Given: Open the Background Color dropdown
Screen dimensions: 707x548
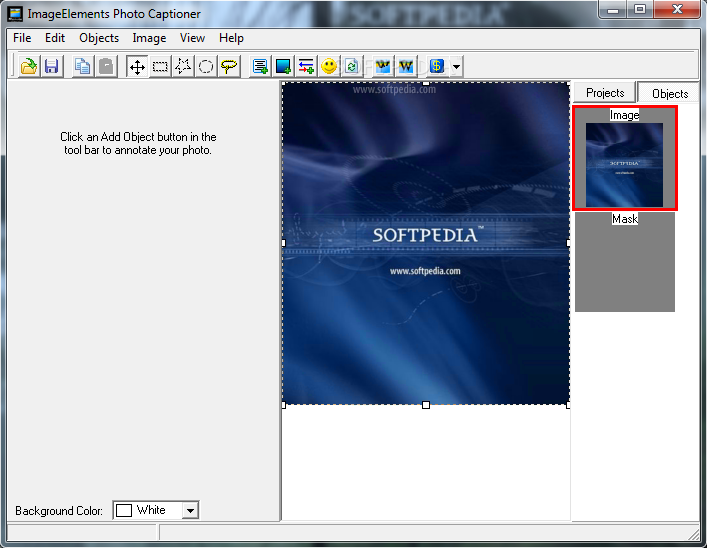Looking at the screenshot, I should pyautogui.click(x=190, y=511).
